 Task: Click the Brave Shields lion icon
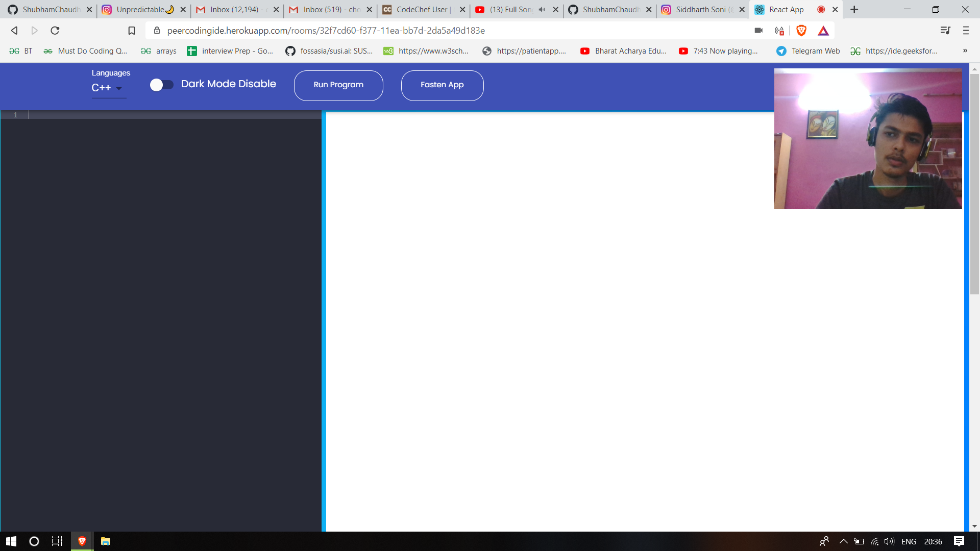click(801, 31)
